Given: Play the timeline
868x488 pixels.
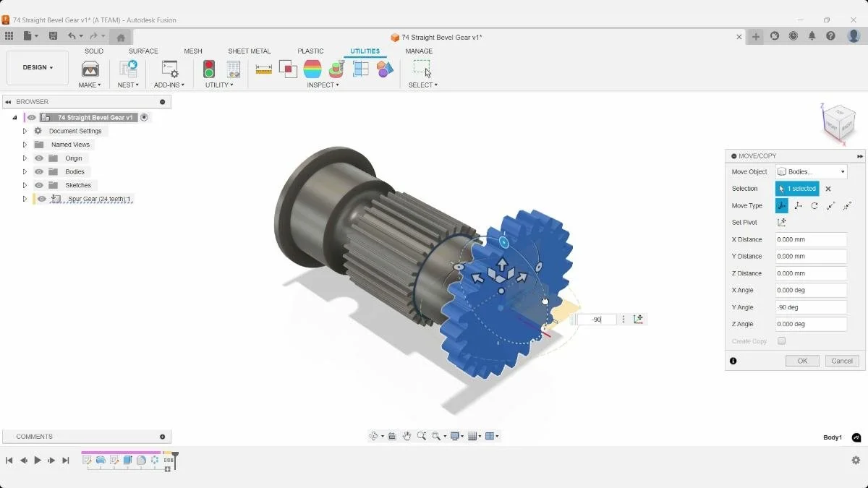Looking at the screenshot, I should (x=38, y=461).
